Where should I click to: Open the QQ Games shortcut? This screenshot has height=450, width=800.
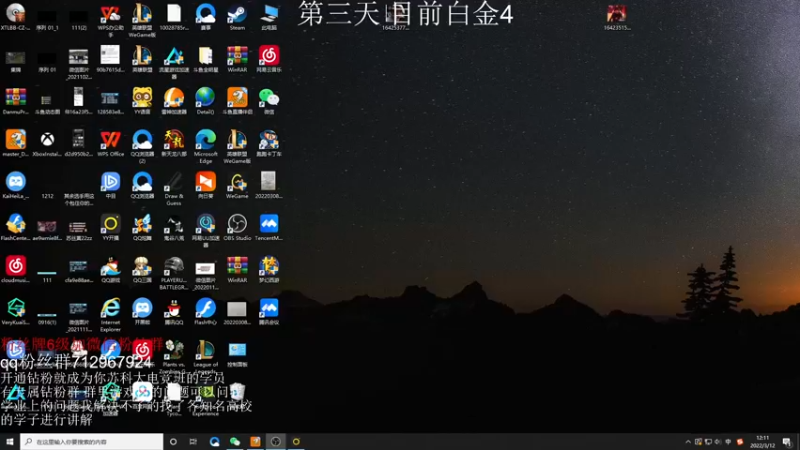(x=110, y=269)
